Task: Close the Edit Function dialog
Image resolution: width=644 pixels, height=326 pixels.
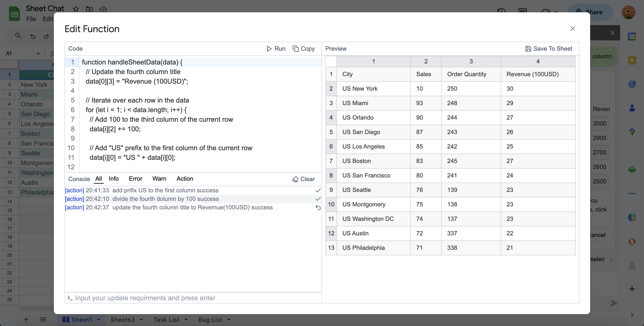Action: (x=572, y=29)
